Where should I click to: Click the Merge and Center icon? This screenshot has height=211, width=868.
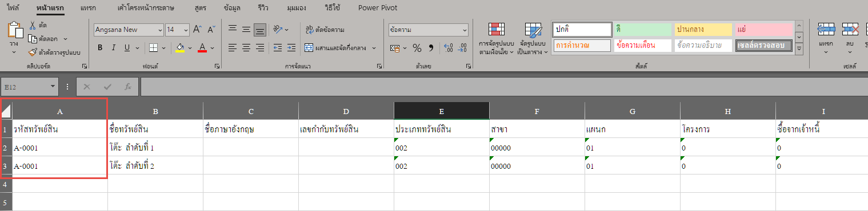pos(309,48)
